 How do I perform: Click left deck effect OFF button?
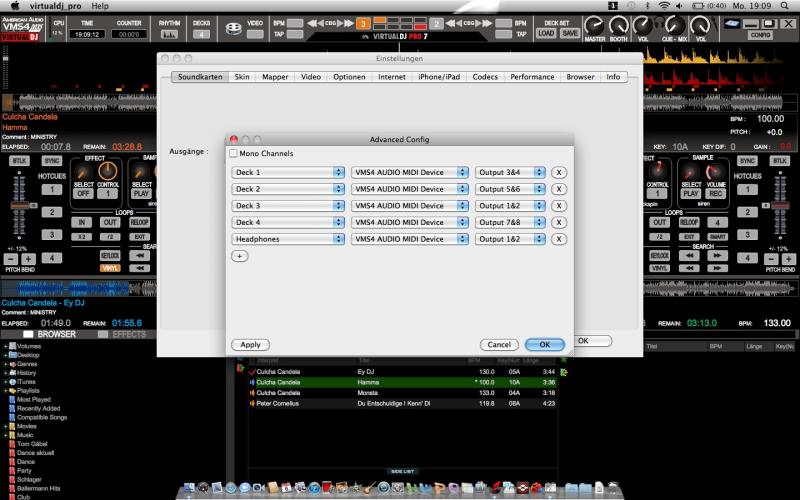[83, 193]
